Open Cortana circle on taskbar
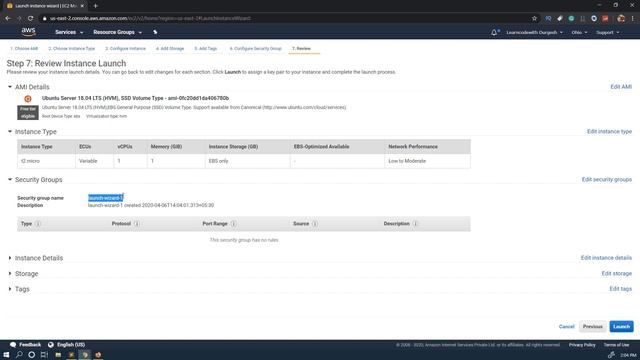Screen dimensions: 640x360 [31, 355]
